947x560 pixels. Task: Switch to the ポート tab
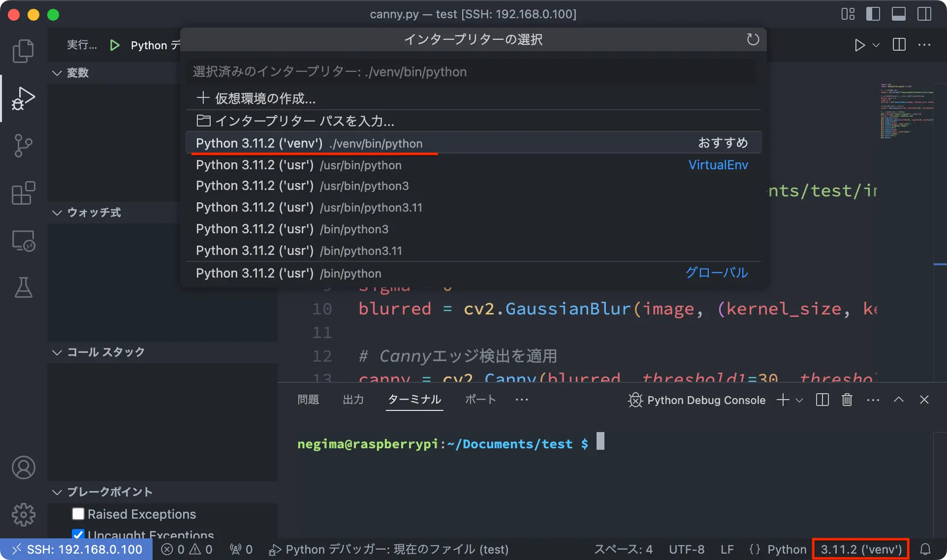click(480, 400)
